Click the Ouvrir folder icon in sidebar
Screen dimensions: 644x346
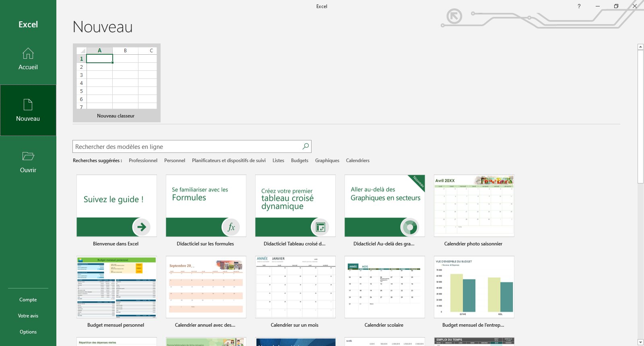28,156
